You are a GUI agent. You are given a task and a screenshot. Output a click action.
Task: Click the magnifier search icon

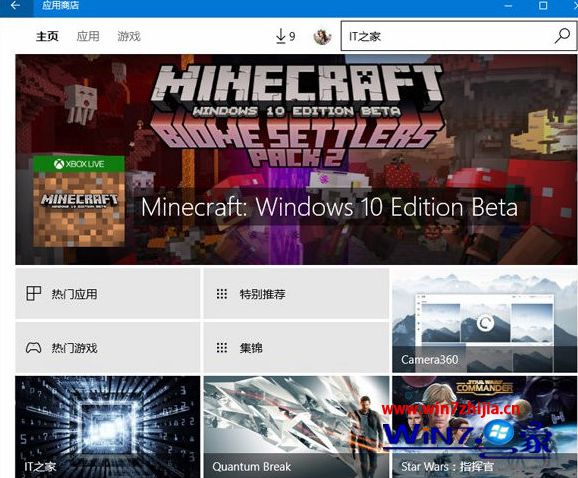(563, 36)
